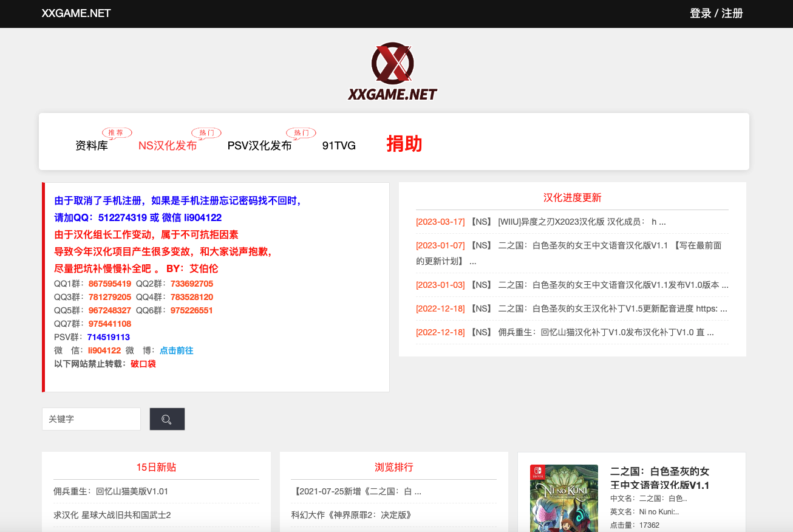793x532 pixels.
Task: Click the Ni no Kuni cover thumbnail
Action: [564, 498]
